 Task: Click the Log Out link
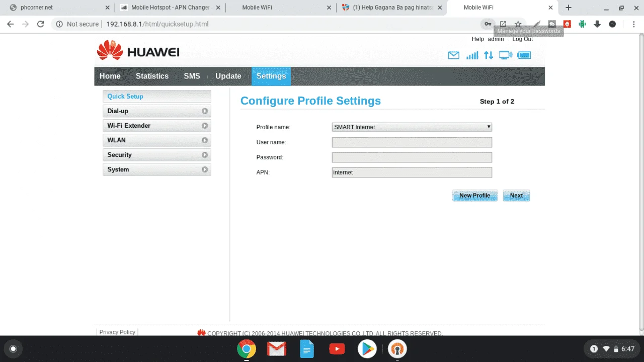point(522,39)
